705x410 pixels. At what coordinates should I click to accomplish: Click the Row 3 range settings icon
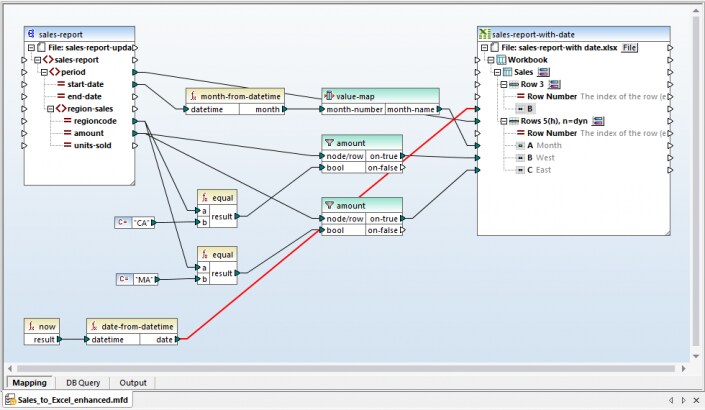pyautogui.click(x=554, y=84)
